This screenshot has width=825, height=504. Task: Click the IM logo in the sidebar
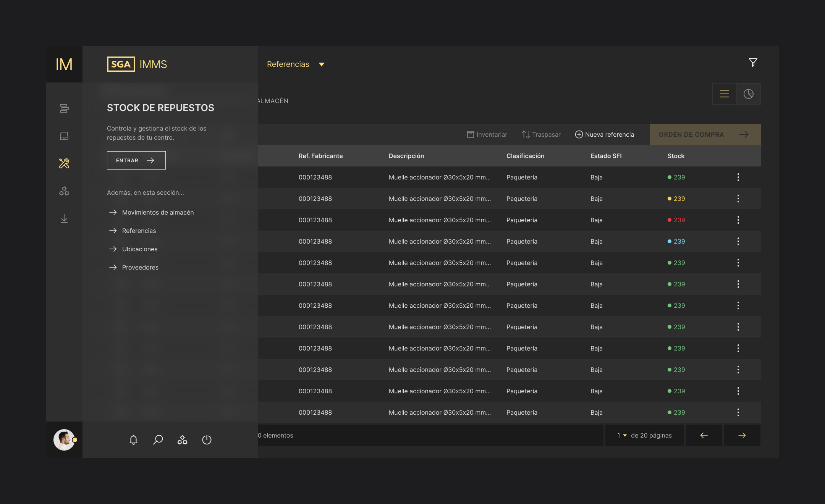64,64
